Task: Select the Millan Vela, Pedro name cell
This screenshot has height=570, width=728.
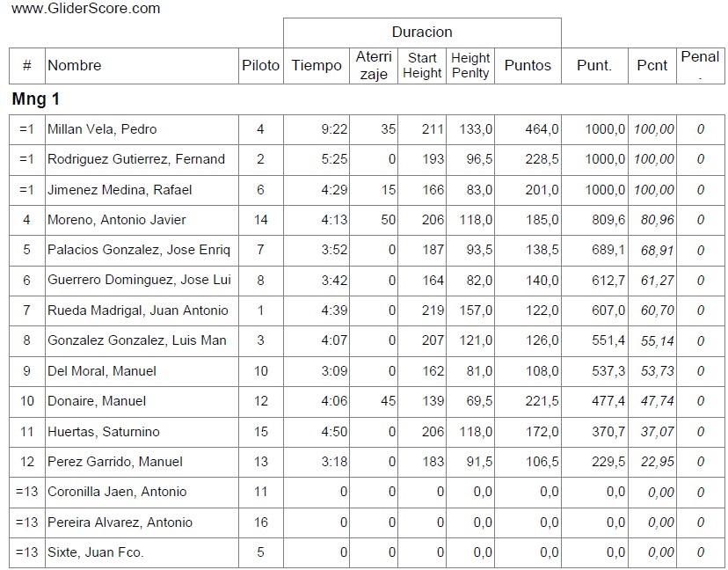Action: pyautogui.click(x=102, y=129)
